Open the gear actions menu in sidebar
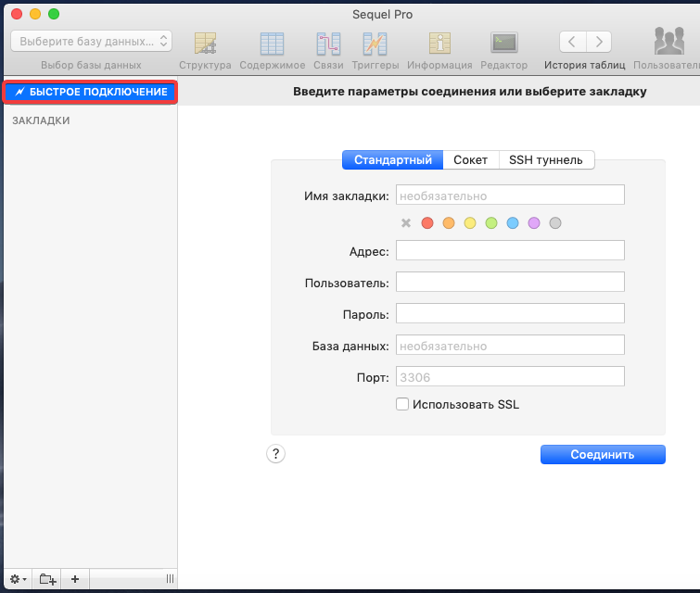Screen dimensions: 700x593 18,579
